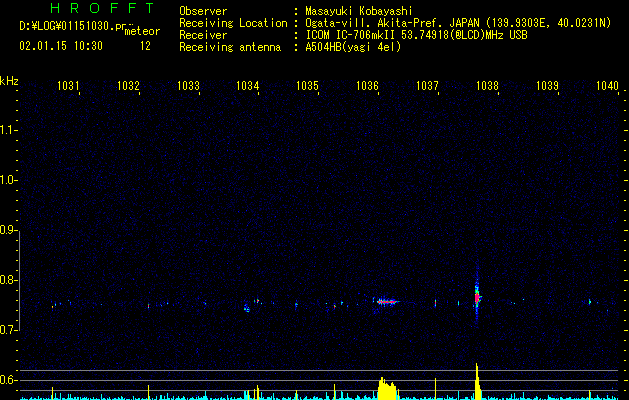Click the date stamp 02.01.15 10:30

61,46
